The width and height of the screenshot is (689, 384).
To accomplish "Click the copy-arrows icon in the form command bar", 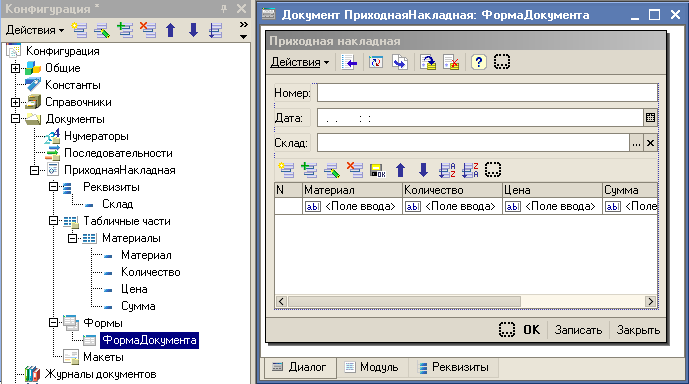I will 400,62.
